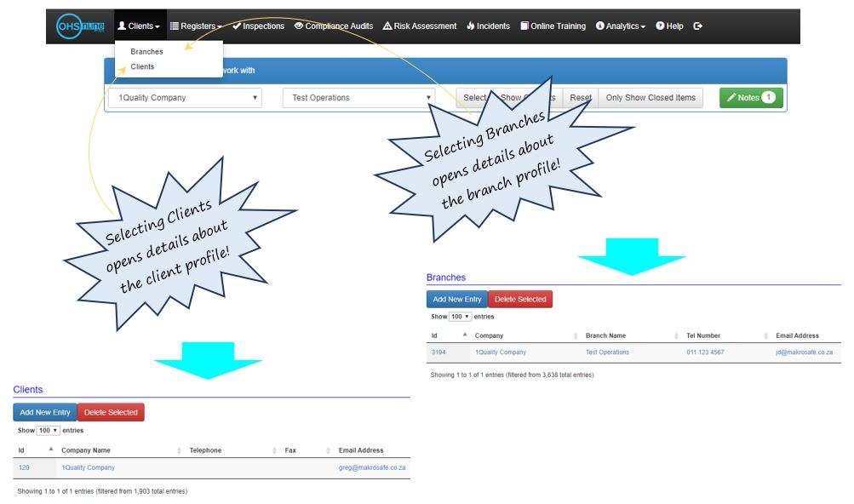
Task: Click the OHS online logo
Action: [79, 25]
